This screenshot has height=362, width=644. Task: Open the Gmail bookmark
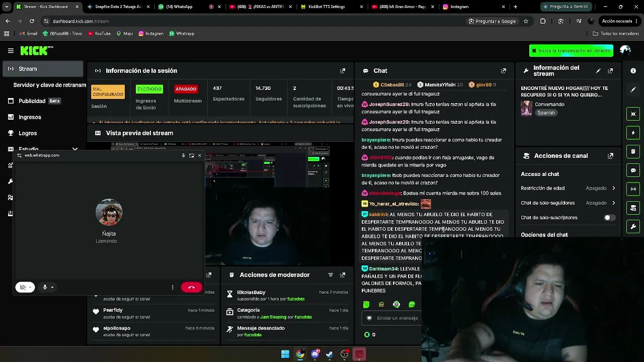coord(28,34)
